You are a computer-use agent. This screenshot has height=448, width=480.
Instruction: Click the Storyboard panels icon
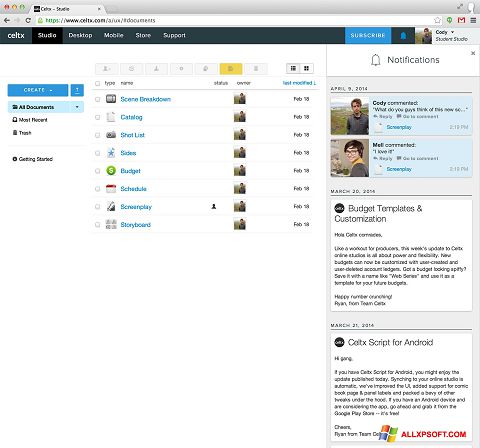[x=111, y=224]
